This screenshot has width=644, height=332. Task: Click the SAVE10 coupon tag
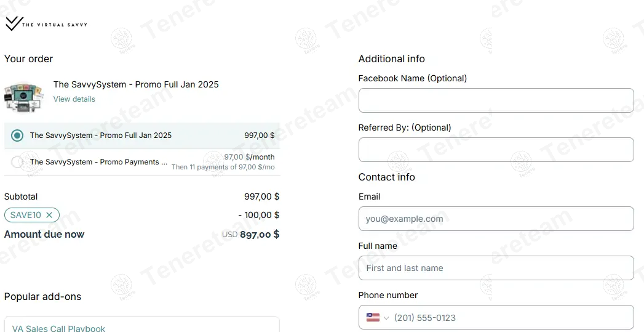25,215
